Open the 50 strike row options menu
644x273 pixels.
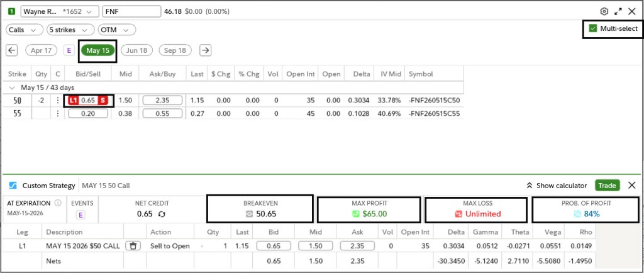pos(58,100)
